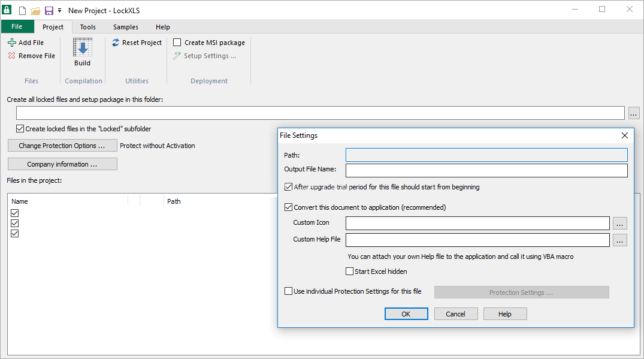Save the project with the floppy disk icon
Viewport: 644px width, 359px height.
49,11
